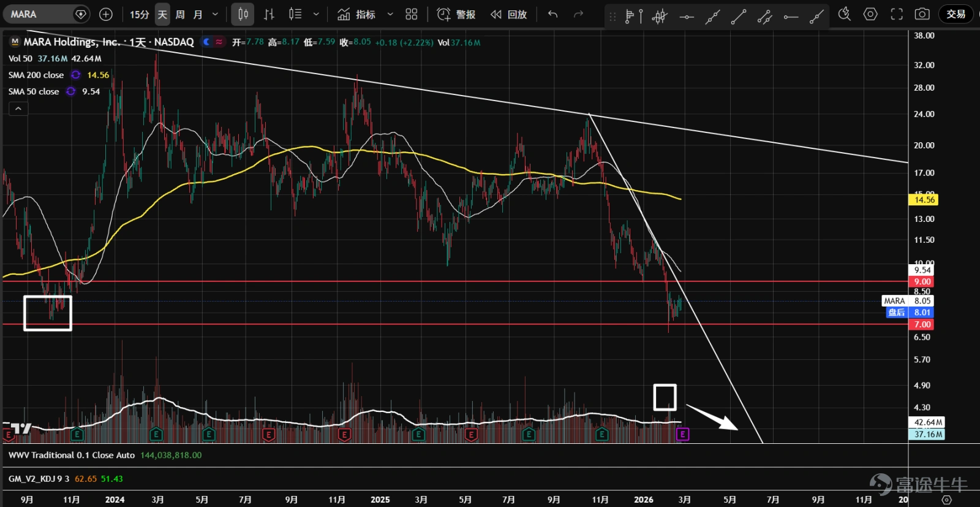980x507 pixels.
Task: Click the red 9.00 price line label
Action: [x=922, y=282]
